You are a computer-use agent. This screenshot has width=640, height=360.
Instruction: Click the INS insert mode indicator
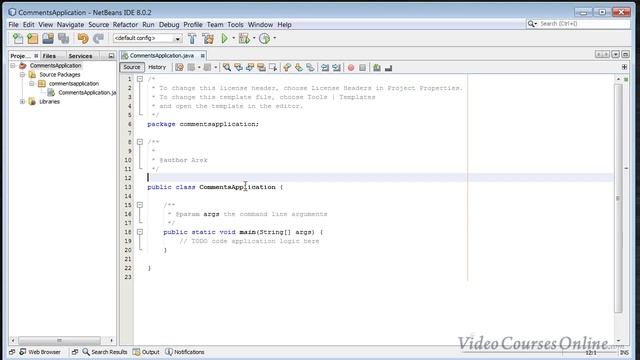(x=624, y=352)
